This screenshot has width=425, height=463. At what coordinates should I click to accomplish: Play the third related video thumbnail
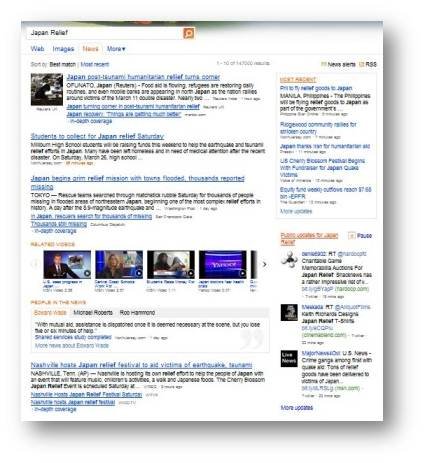tap(171, 264)
